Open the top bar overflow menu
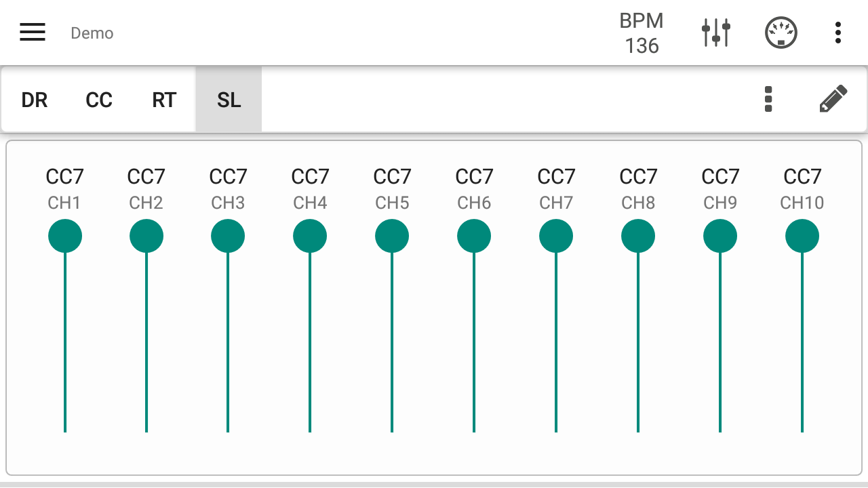This screenshot has width=868, height=488. [x=838, y=33]
